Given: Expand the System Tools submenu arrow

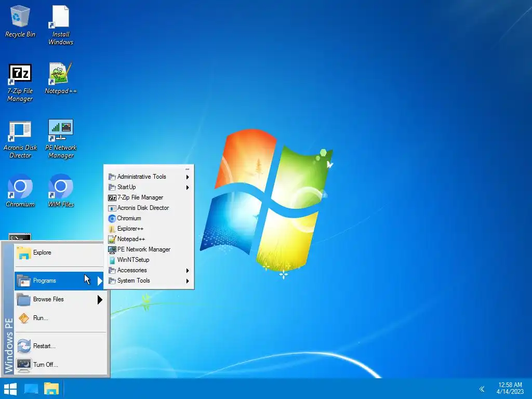Looking at the screenshot, I should (187, 281).
